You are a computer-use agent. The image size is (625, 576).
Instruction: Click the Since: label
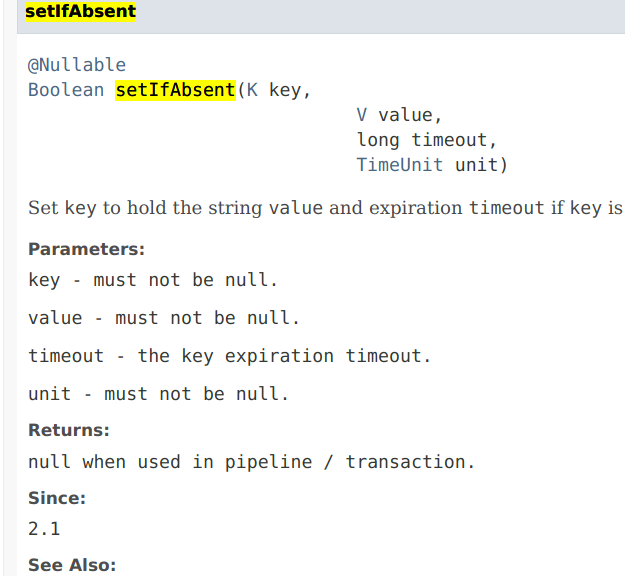click(x=57, y=498)
